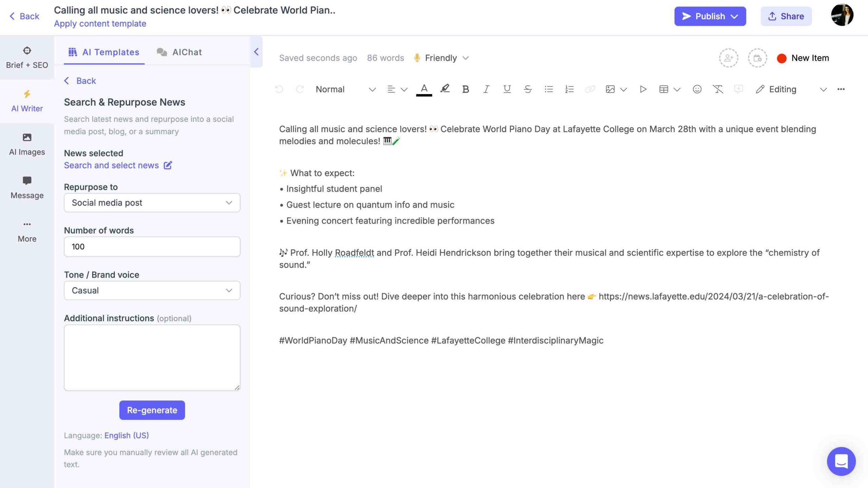Toggle underline formatting on text
The width and height of the screenshot is (868, 488).
click(x=506, y=90)
